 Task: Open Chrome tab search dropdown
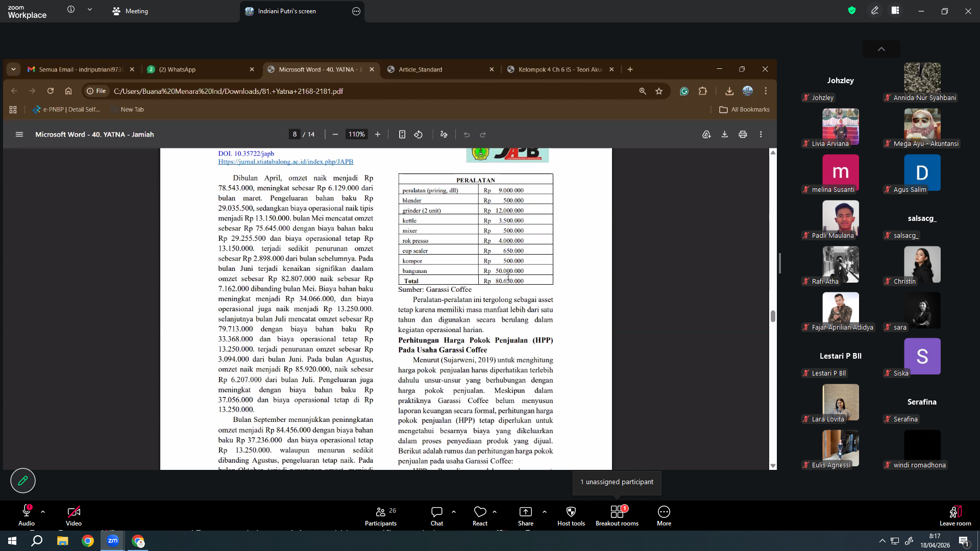point(14,69)
